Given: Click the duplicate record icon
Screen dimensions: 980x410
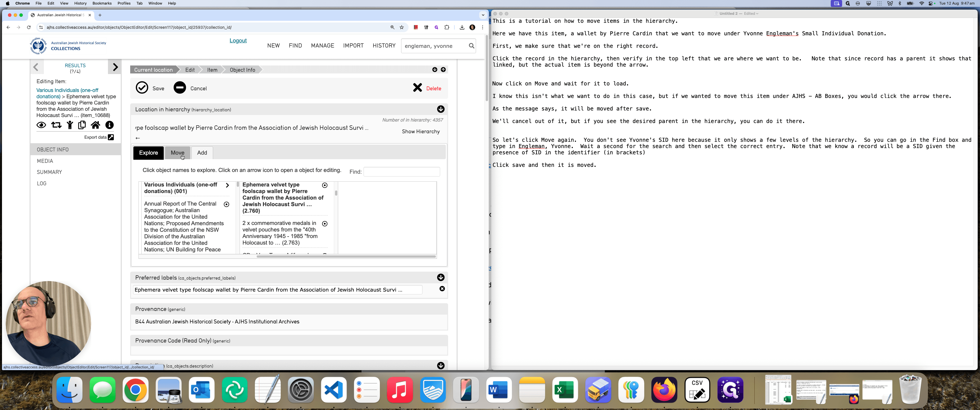Looking at the screenshot, I should [82, 125].
